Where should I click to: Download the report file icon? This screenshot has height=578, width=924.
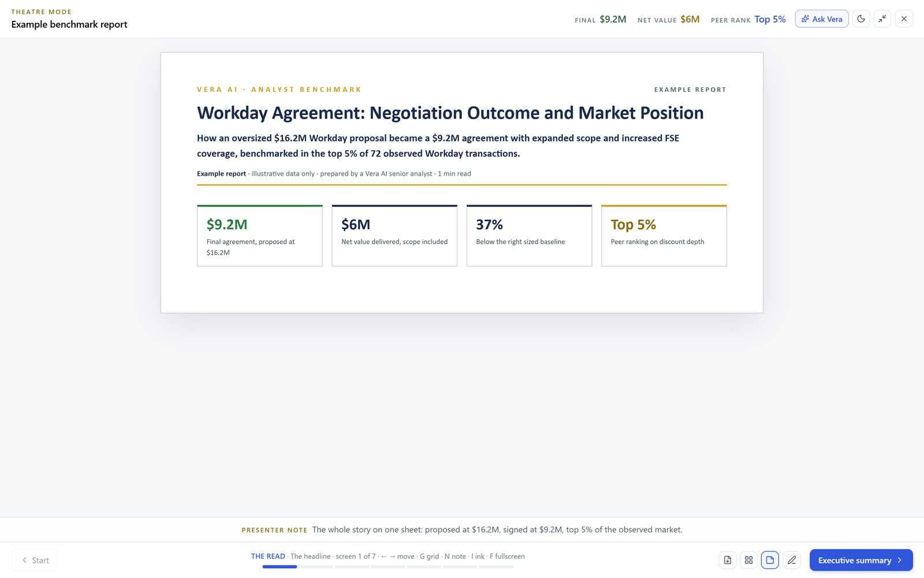[x=728, y=560]
